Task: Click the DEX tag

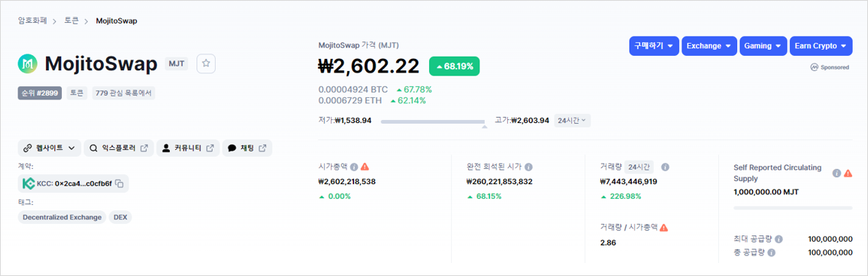Action: (x=121, y=217)
